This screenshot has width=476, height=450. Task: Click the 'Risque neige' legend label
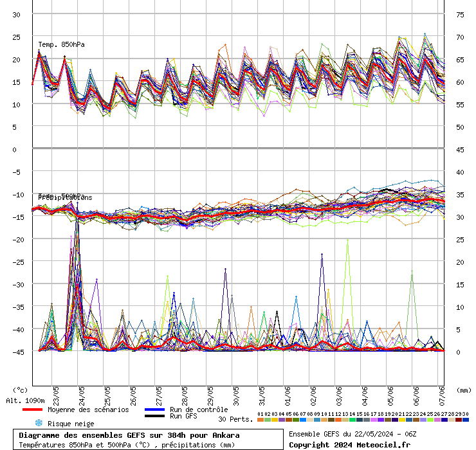point(71,424)
